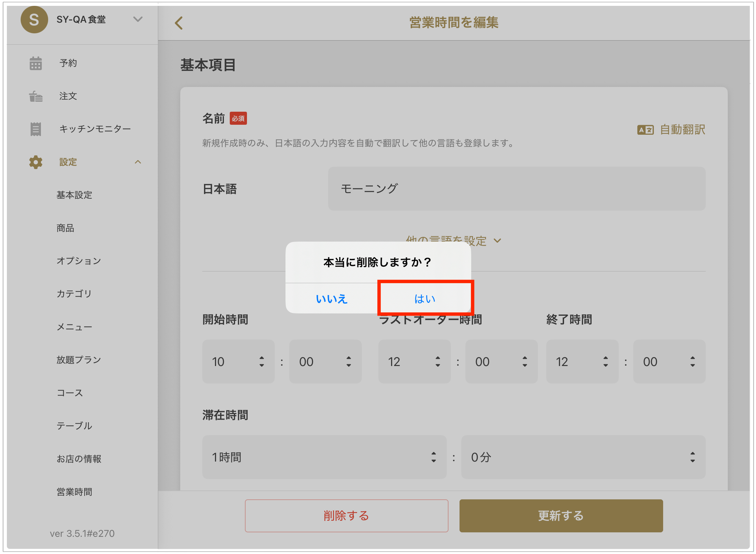
Task: Click the 自動翻訳 translate icon
Action: 645,130
